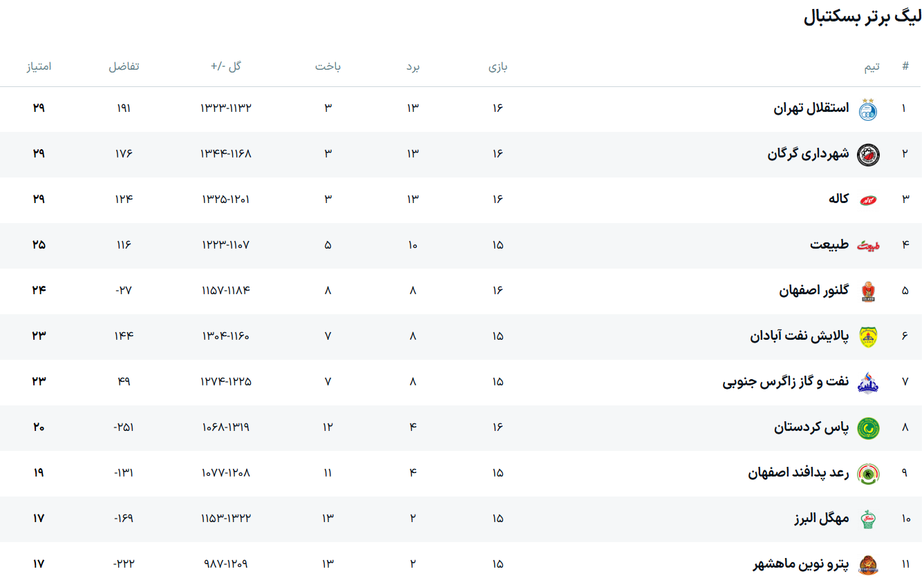Click the بازی column header
Image resolution: width=924 pixels, height=587 pixels.
(x=498, y=67)
